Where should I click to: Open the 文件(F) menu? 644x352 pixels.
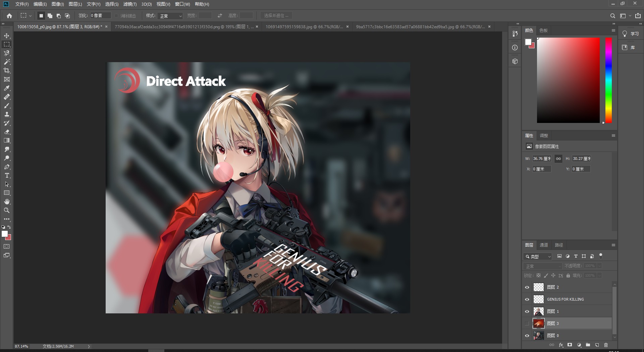[22, 4]
